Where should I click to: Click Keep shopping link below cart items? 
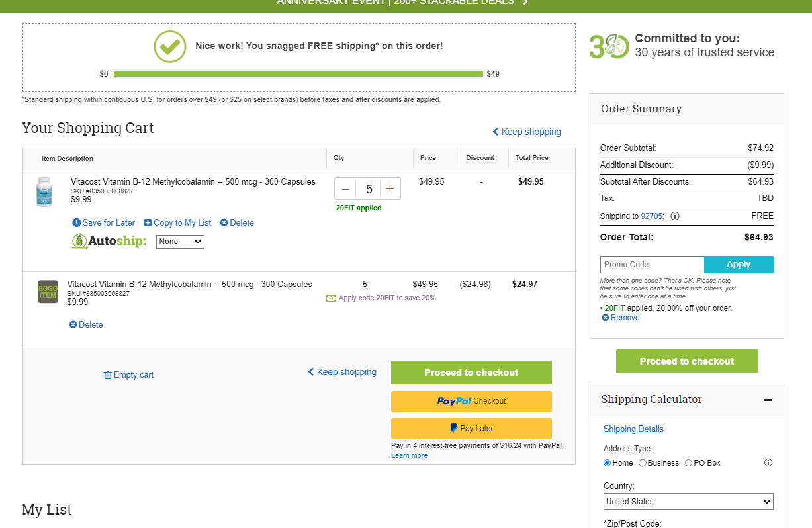[x=342, y=372]
